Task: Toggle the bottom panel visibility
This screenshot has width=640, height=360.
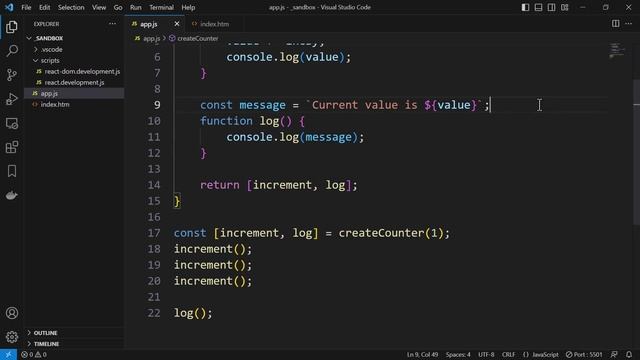Action: pos(538,7)
